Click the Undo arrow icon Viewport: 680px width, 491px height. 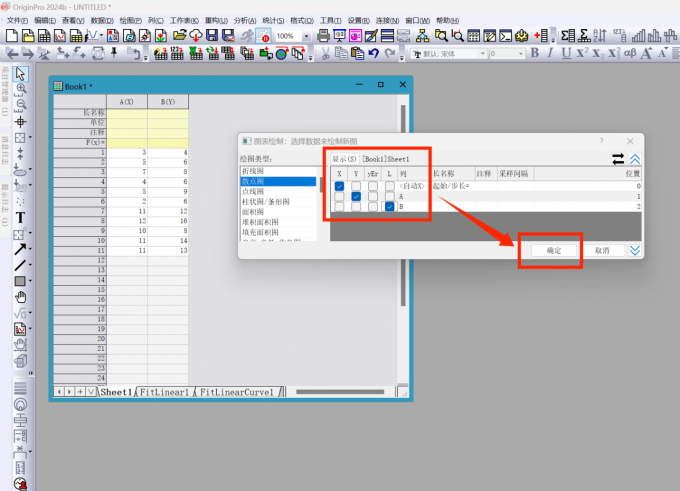point(374,53)
